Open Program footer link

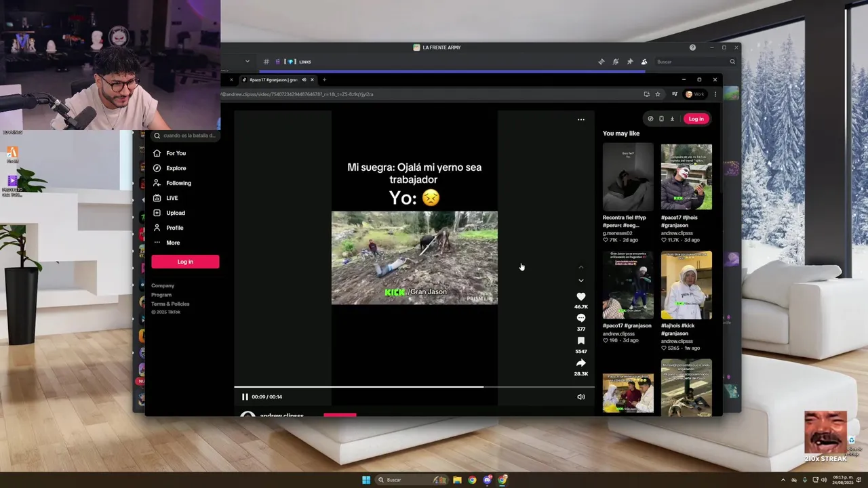coord(161,295)
